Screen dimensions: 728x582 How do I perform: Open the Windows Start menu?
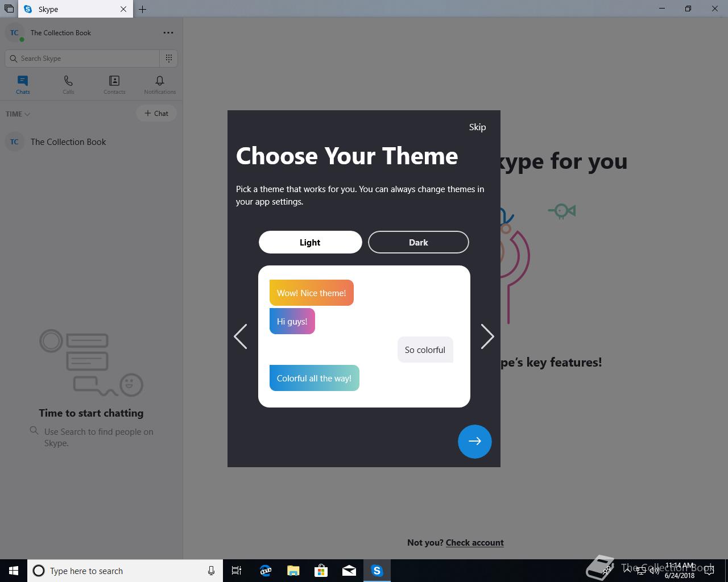[14, 571]
